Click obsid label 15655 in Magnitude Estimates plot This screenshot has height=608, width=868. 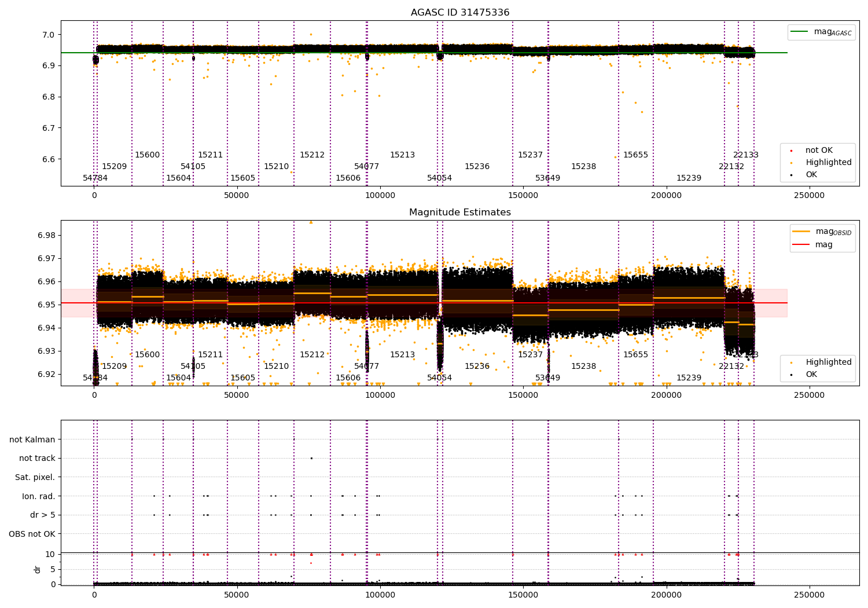pos(636,355)
